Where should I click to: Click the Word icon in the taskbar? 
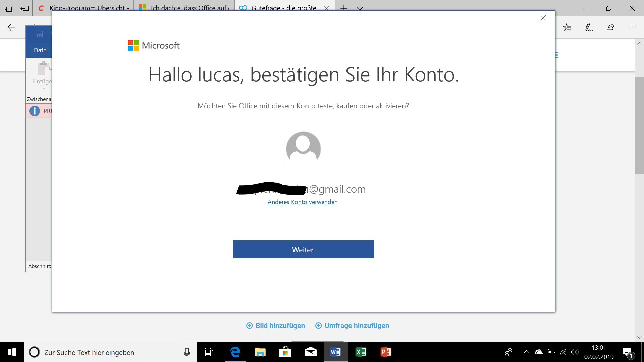[x=336, y=352]
